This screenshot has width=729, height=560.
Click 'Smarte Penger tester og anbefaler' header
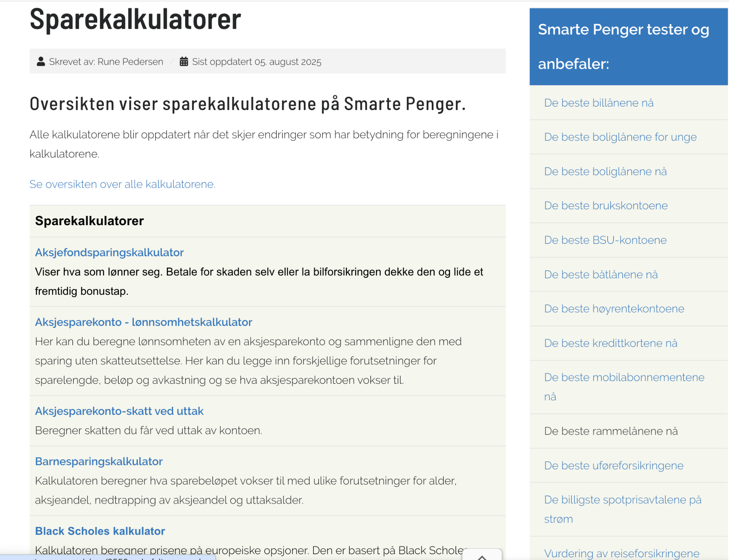(x=624, y=47)
